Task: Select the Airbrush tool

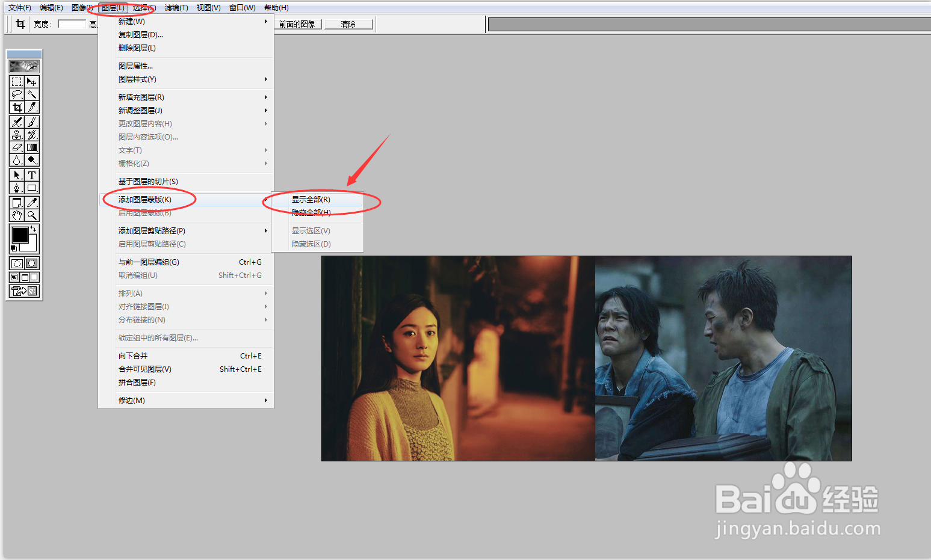Action: pyautogui.click(x=17, y=122)
